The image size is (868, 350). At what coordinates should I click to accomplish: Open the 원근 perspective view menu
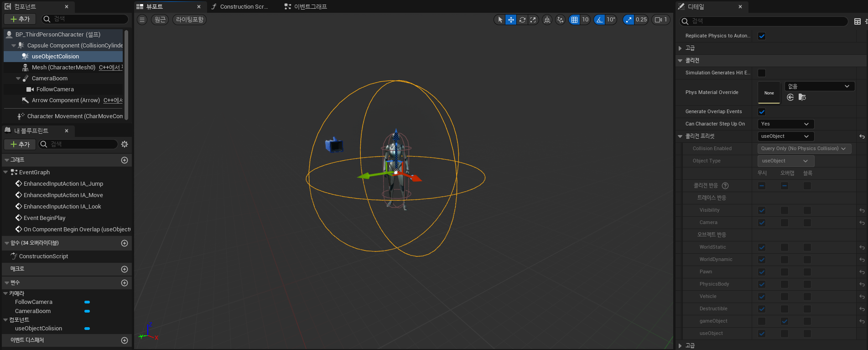(160, 20)
